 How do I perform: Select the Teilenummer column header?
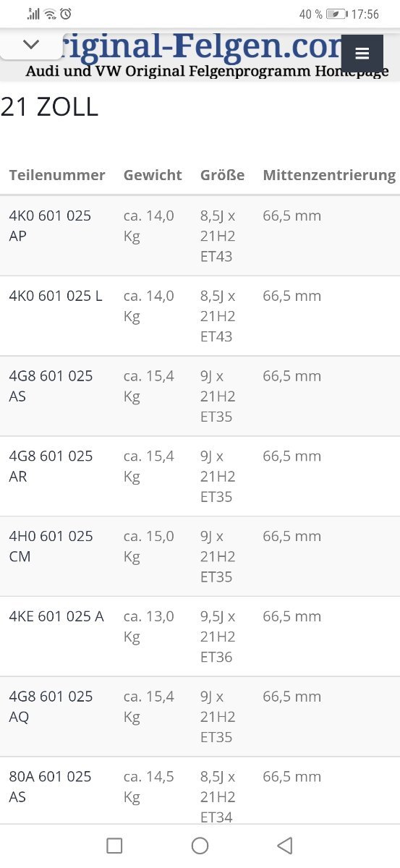tap(57, 175)
